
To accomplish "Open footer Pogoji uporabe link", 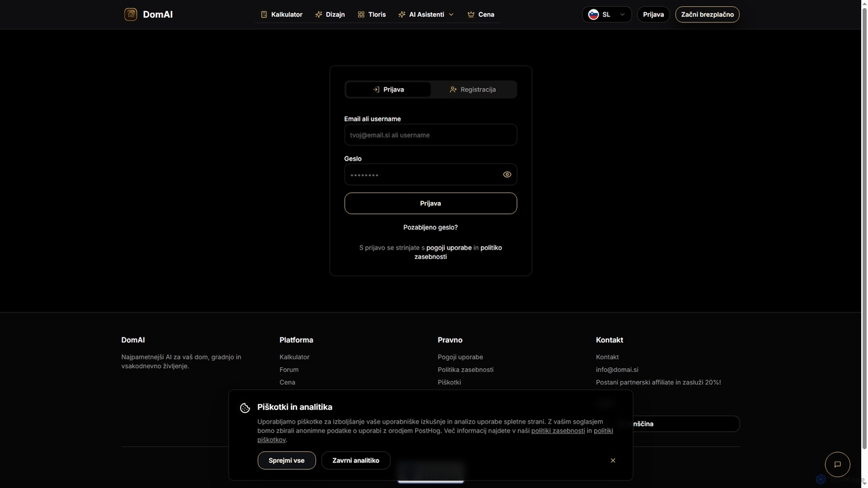I will (460, 357).
